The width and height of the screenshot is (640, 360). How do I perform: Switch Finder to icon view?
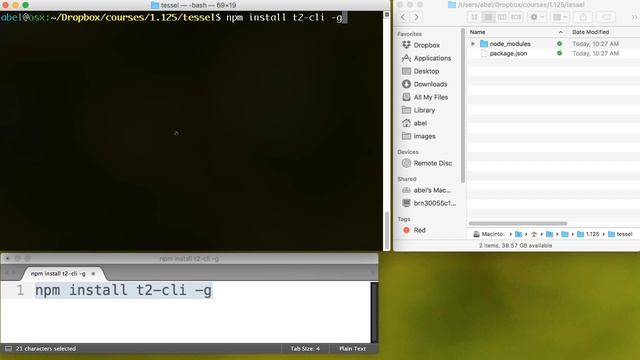coord(474,17)
